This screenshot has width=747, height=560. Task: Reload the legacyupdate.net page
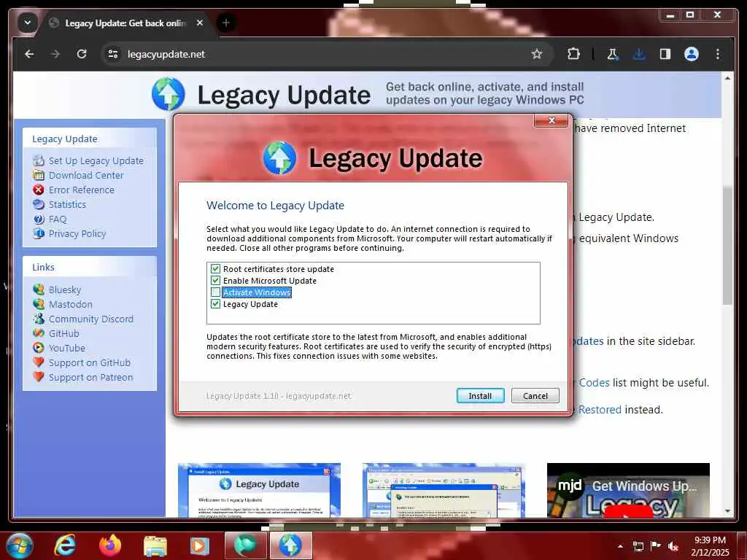pos(82,54)
